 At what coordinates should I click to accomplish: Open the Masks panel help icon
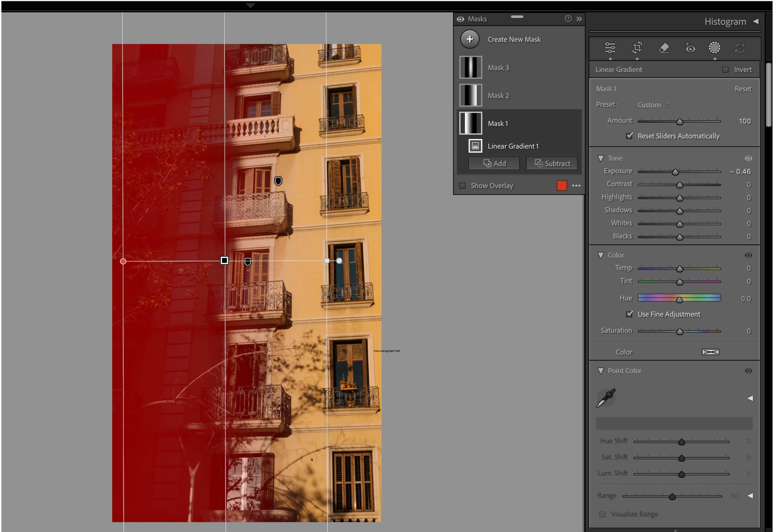568,19
